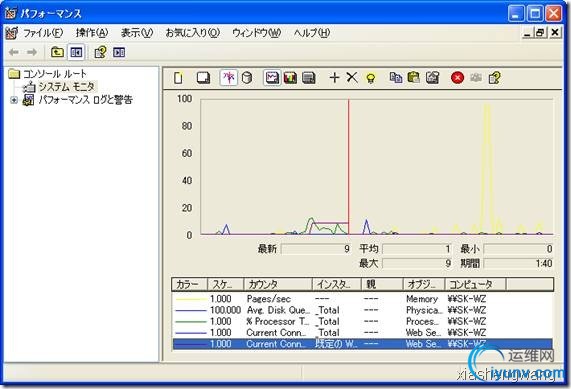
Task: Click the View Log Data cylinder icon
Action: pyautogui.click(x=247, y=78)
